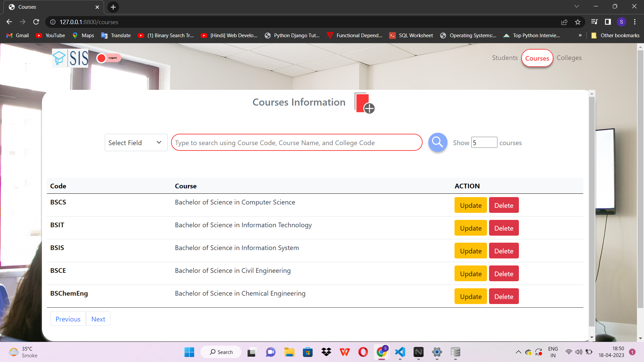Image resolution: width=644 pixels, height=362 pixels.
Task: Click the blue search magnifier button
Action: [438, 142]
